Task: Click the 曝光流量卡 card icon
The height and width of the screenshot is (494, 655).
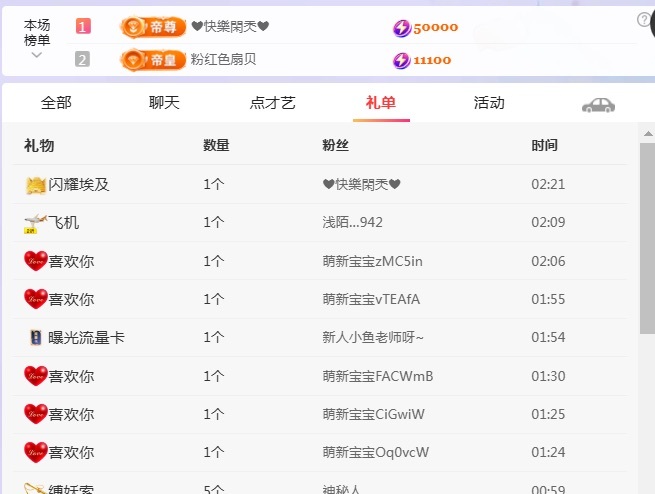Action: [36, 337]
